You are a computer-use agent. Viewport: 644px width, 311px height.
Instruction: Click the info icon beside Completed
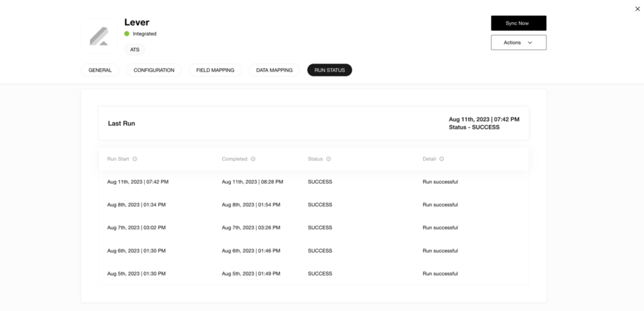[x=253, y=159]
